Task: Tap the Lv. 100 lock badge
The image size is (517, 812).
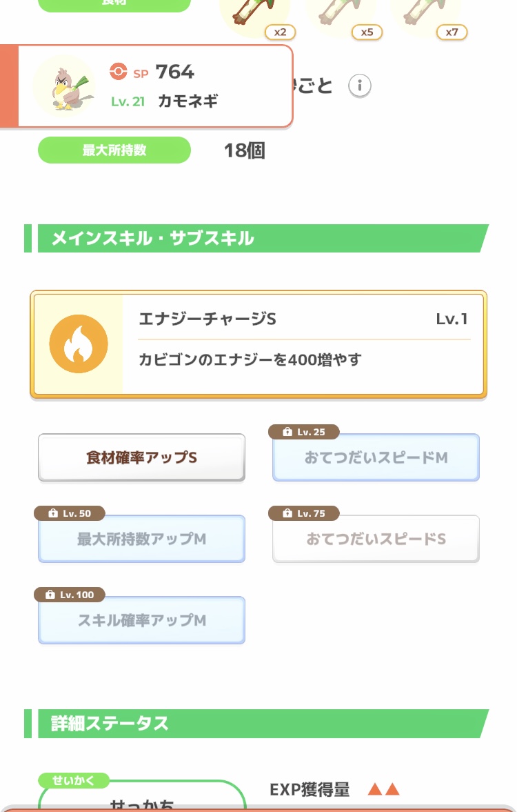Action: (69, 595)
